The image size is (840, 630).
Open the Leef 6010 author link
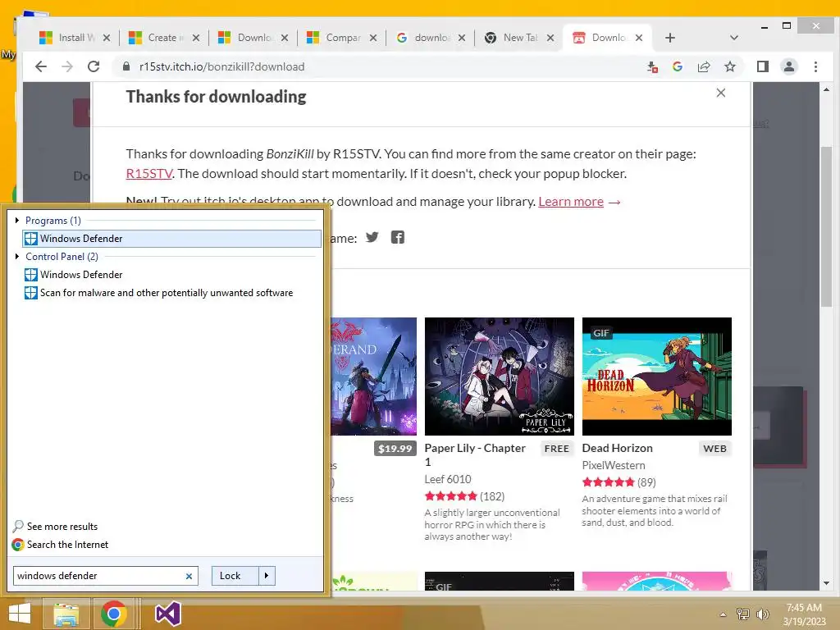point(448,479)
